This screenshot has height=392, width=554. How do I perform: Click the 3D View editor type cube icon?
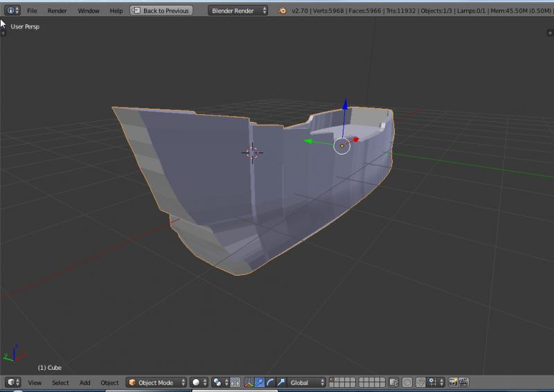tap(13, 382)
